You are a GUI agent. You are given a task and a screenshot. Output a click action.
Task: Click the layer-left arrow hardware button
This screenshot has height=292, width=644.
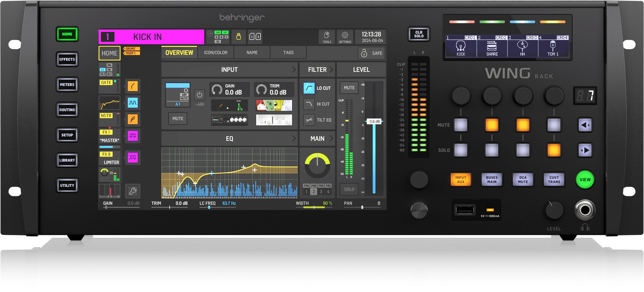(x=585, y=125)
